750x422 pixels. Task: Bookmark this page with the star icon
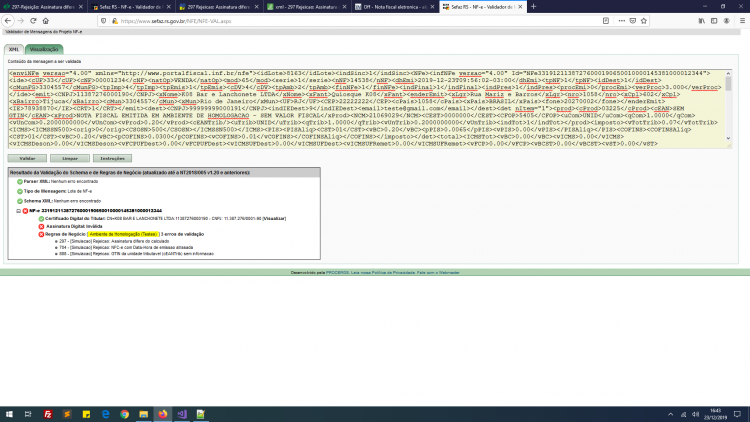pyautogui.click(x=644, y=21)
